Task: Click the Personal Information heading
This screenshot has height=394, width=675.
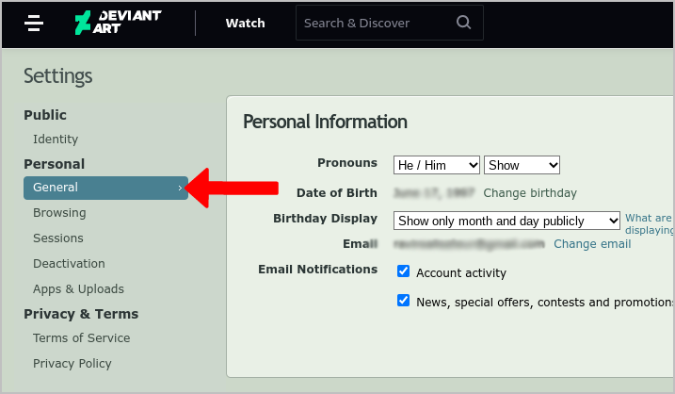Action: click(325, 121)
